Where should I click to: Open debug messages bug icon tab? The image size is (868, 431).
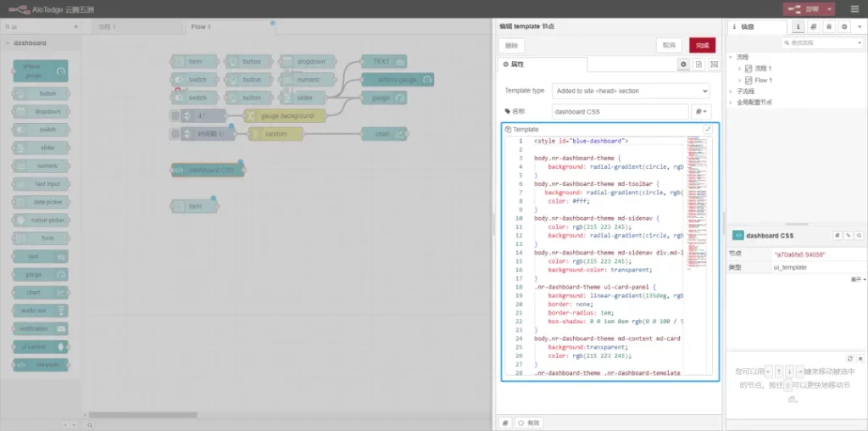(829, 26)
